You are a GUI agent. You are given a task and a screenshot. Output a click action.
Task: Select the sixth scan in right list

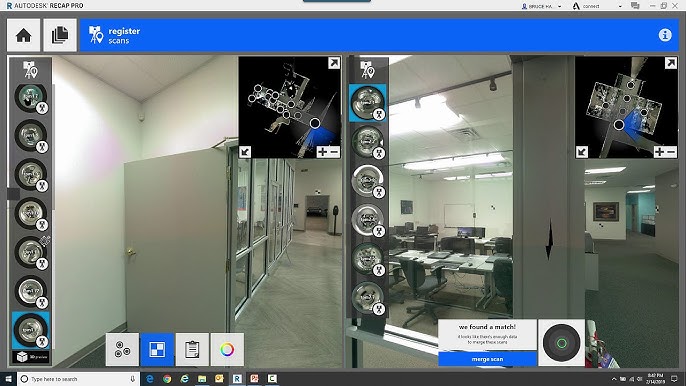[368, 298]
